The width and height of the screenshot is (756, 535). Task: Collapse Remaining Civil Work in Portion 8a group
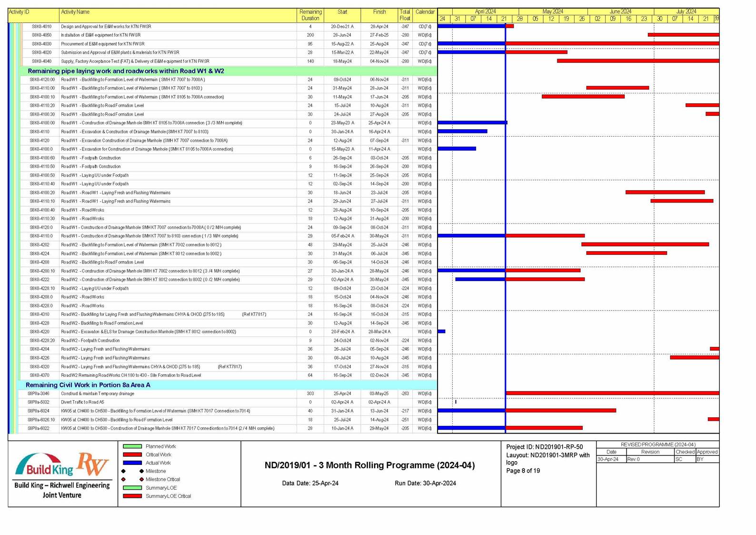(x=88, y=385)
